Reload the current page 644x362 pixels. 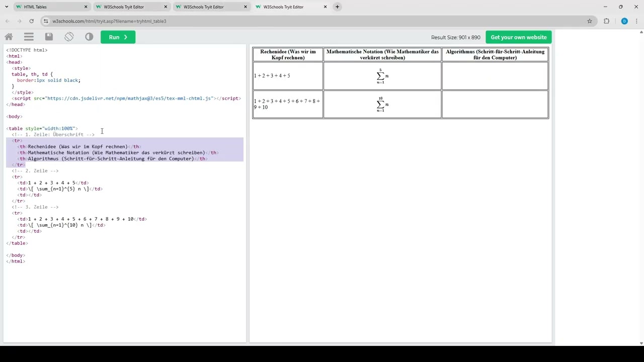[31, 21]
